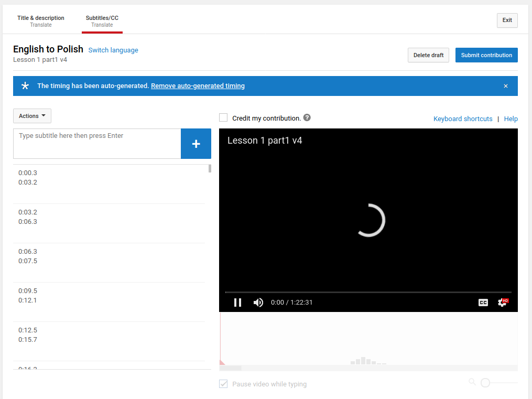Click the blue plus add-subtitle button
This screenshot has height=399, width=532.
[x=196, y=144]
